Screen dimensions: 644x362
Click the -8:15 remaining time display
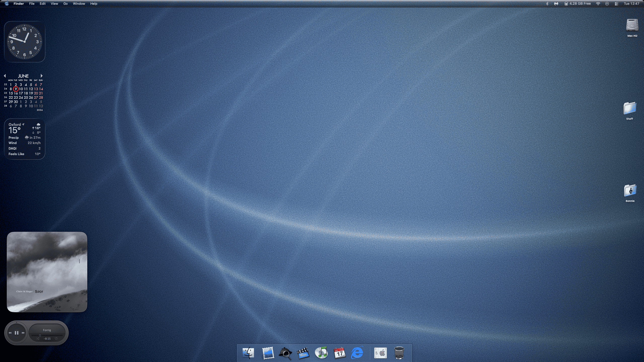coord(47,339)
